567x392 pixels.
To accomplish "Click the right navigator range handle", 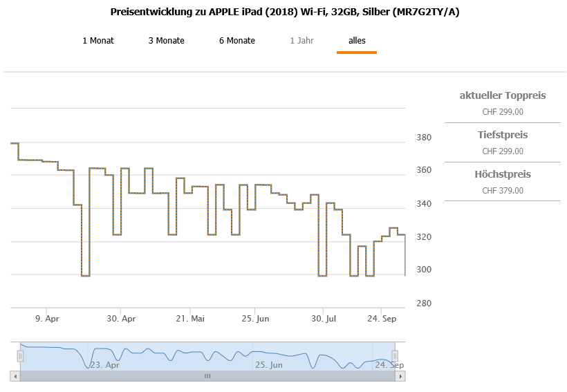I will 396,355.
